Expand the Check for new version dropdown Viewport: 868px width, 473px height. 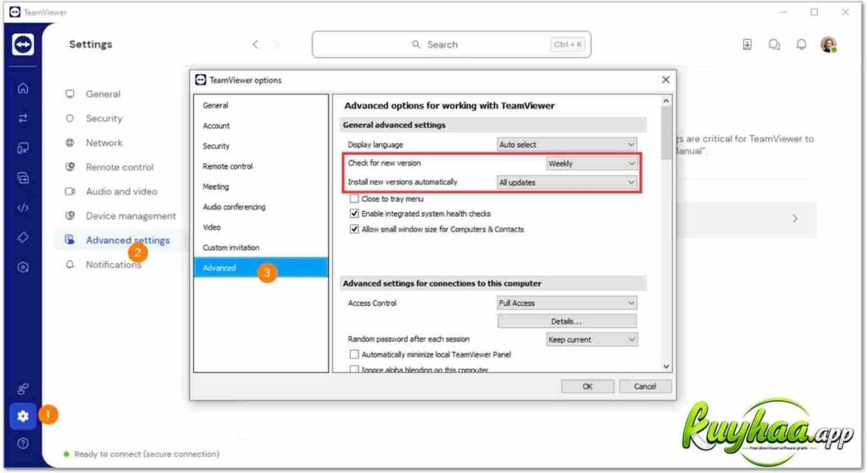(592, 164)
